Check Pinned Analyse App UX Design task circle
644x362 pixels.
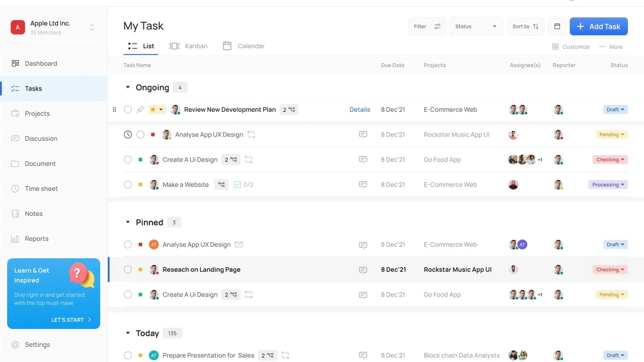point(128,245)
